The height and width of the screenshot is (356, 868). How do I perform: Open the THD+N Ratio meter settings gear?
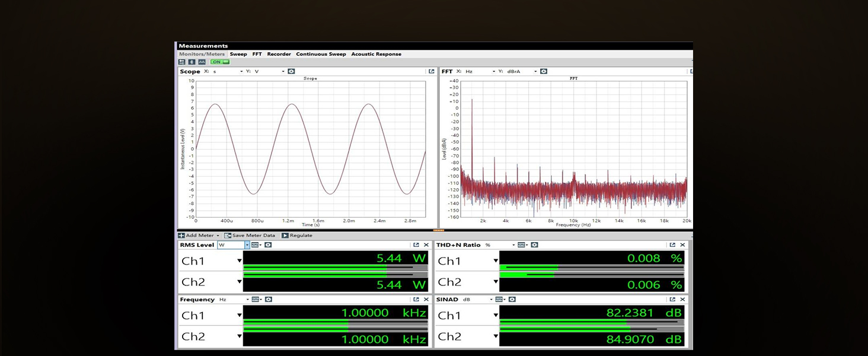[533, 245]
